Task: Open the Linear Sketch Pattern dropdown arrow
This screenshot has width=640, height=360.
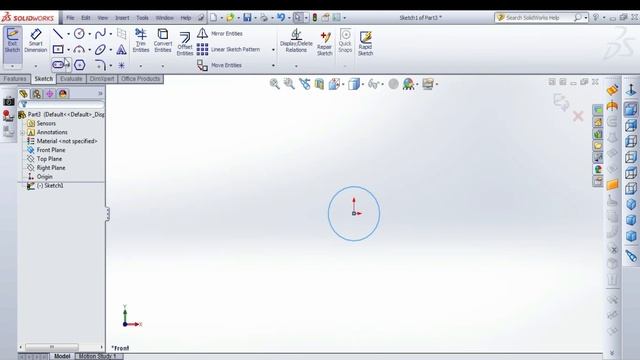Action: click(273, 50)
